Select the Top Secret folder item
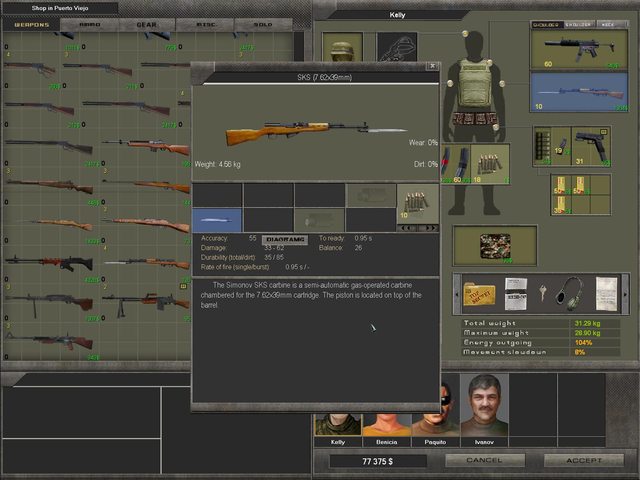The height and width of the screenshot is (480, 640). click(479, 294)
